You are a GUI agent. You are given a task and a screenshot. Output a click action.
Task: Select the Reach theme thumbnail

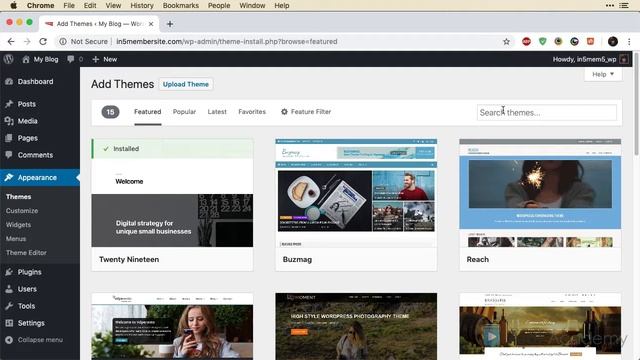(540, 193)
